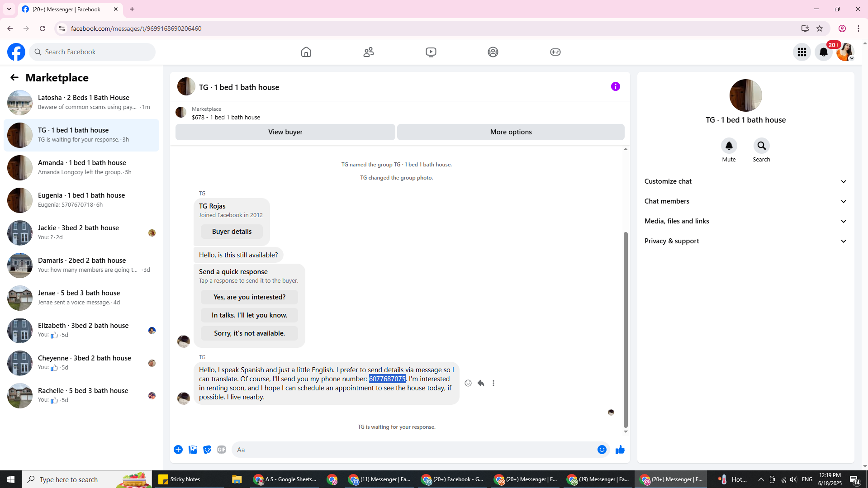868x488 pixels.
Task: Send a thumbs up like
Action: tap(620, 450)
